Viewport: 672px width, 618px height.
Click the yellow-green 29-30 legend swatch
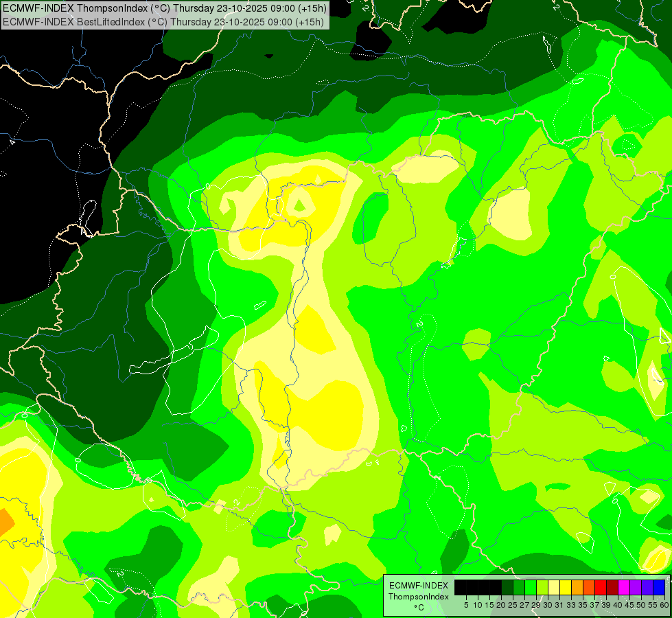pyautogui.click(x=542, y=588)
